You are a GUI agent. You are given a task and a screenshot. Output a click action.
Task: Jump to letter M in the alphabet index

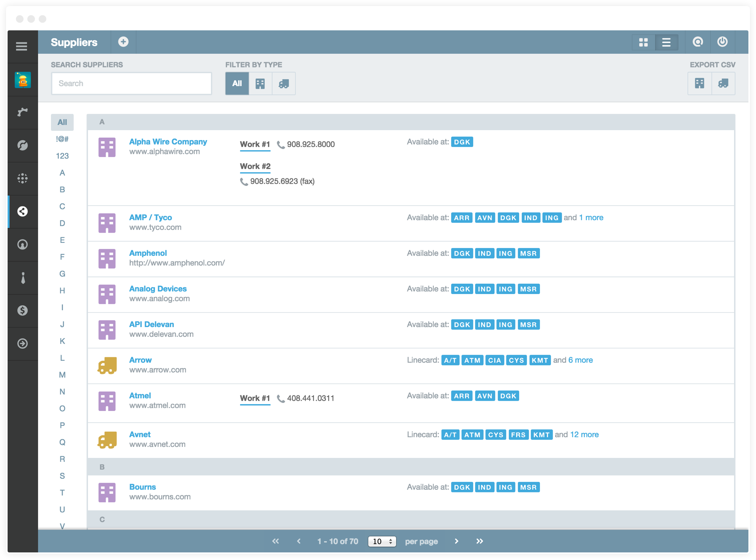pyautogui.click(x=62, y=375)
